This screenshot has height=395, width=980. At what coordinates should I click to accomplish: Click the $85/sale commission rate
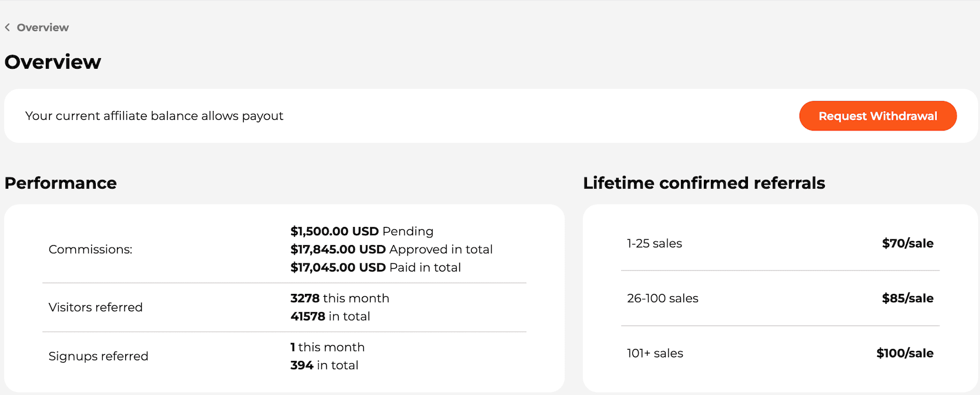pyautogui.click(x=907, y=298)
